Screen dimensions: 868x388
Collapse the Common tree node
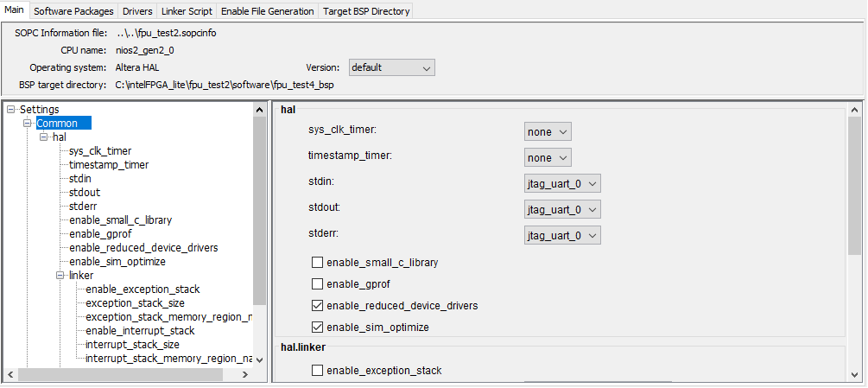coord(27,123)
